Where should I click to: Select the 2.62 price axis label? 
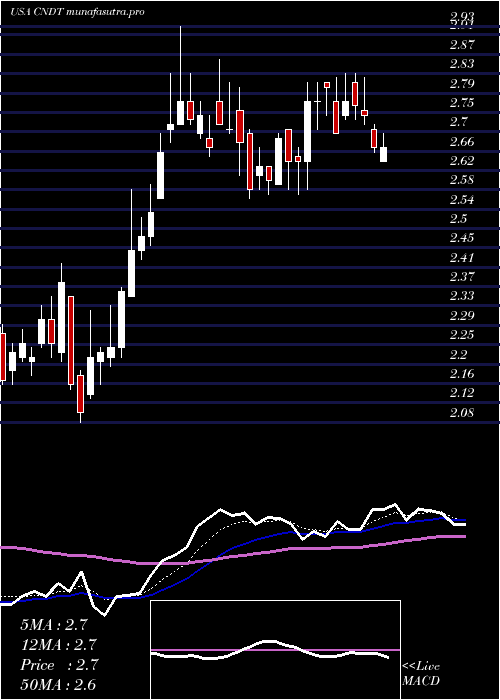pyautogui.click(x=462, y=161)
